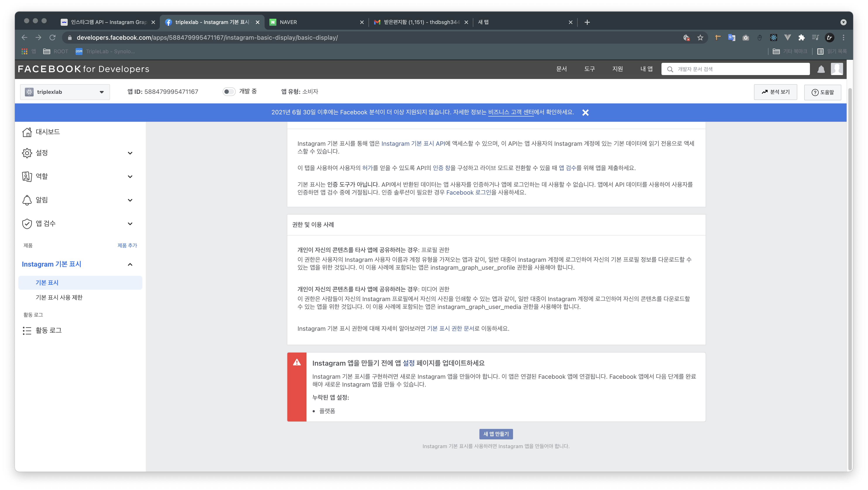This screenshot has height=490, width=868.
Task: Click the notification bell icon in header
Action: tap(821, 69)
